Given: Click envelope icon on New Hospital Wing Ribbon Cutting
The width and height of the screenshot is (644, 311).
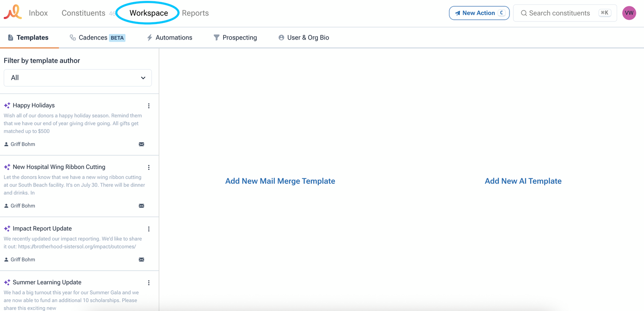Looking at the screenshot, I should click(x=142, y=206).
